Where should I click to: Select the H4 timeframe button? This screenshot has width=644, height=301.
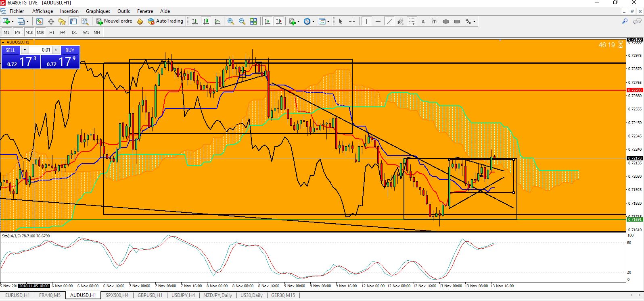point(63,32)
